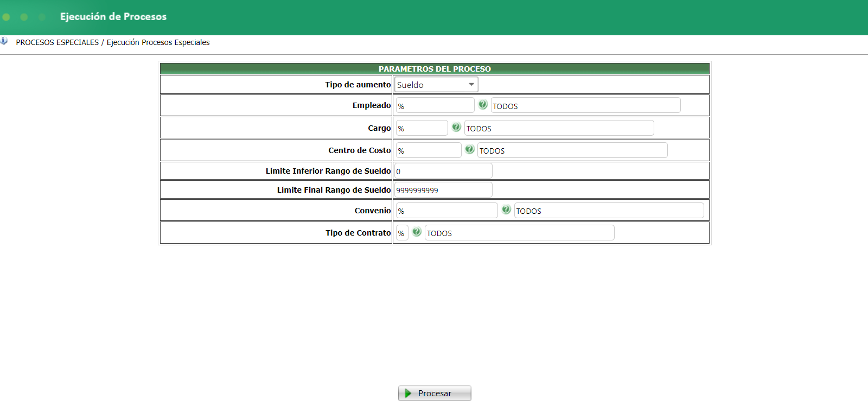Screen dimensions: 868x406
Task: Focus the Tipo de Contrato description field
Action: [x=520, y=232]
